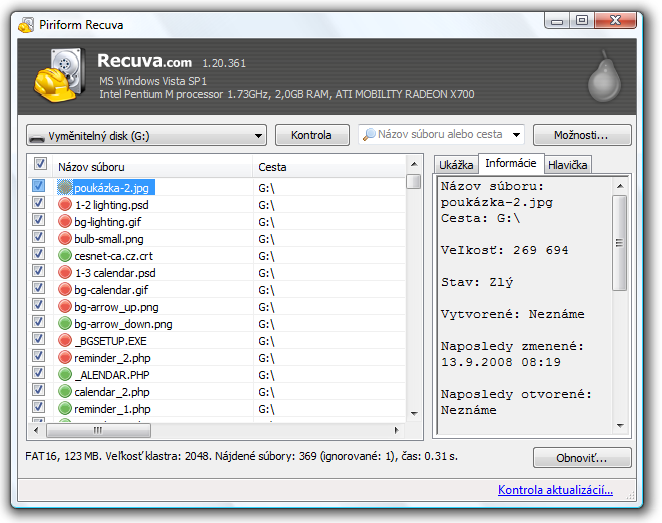Uncheck the reminder_1.php checkbox
The width and height of the screenshot is (662, 523).
[38, 406]
